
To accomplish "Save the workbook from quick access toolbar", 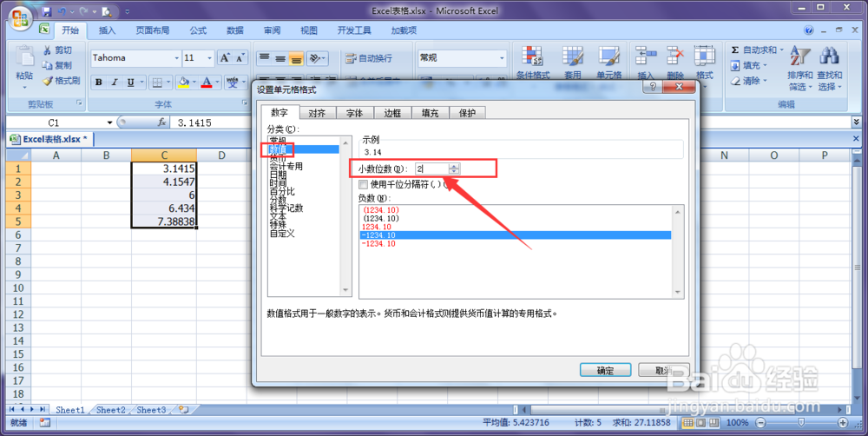I will [x=47, y=11].
